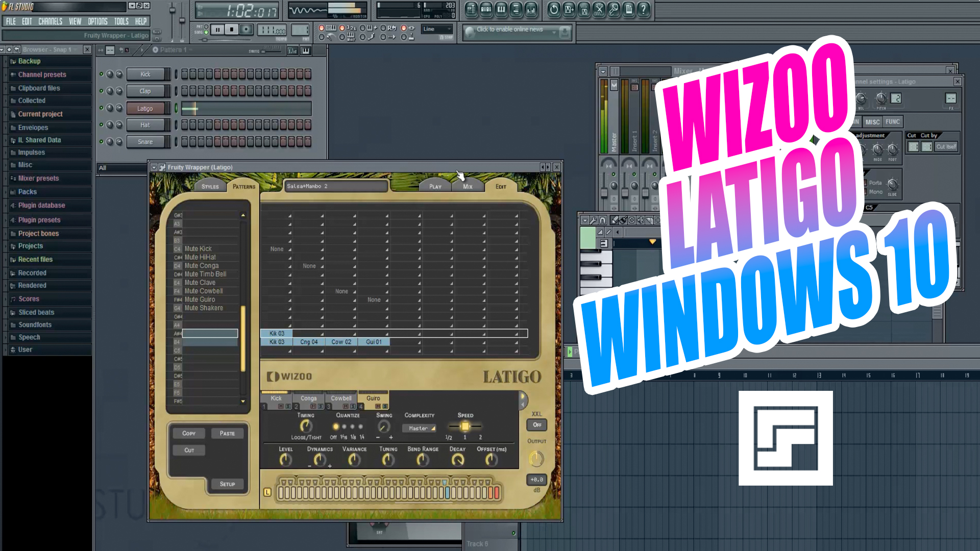Image resolution: width=980 pixels, height=551 pixels.
Task: Open the FILE menu
Action: (11, 21)
